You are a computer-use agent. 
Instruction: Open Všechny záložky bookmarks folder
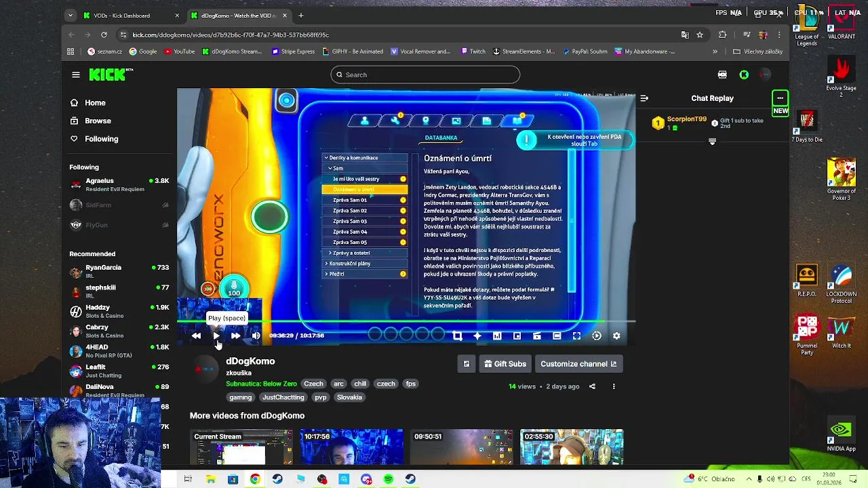coord(757,52)
